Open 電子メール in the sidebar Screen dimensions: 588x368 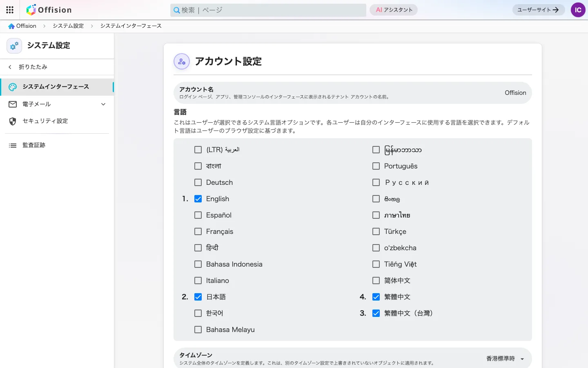(x=57, y=104)
